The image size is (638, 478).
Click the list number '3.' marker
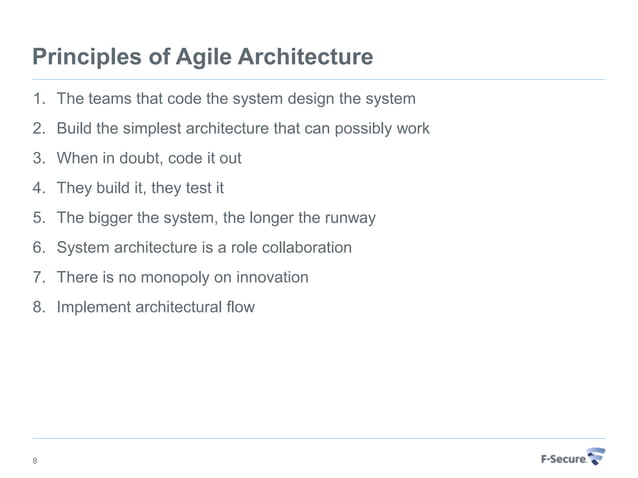39,158
